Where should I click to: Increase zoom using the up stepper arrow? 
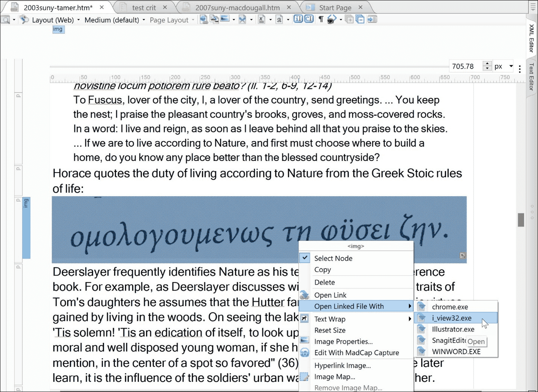487,64
